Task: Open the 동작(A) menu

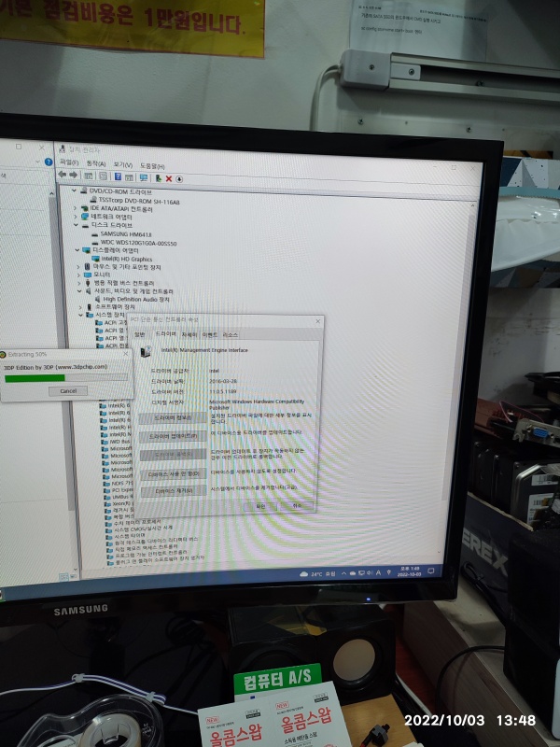Action: [96, 163]
